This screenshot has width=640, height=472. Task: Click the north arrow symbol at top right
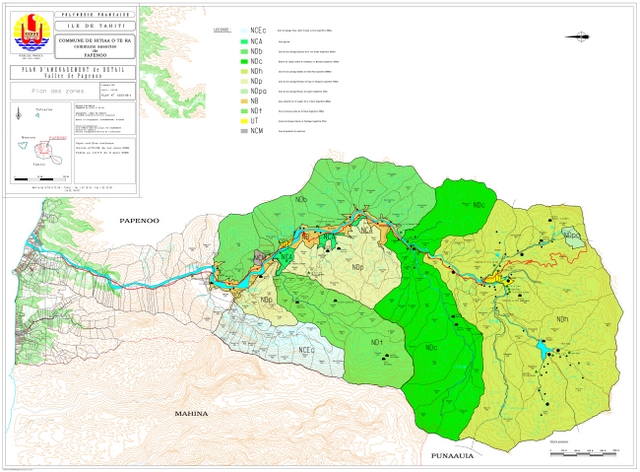pyautogui.click(x=579, y=37)
